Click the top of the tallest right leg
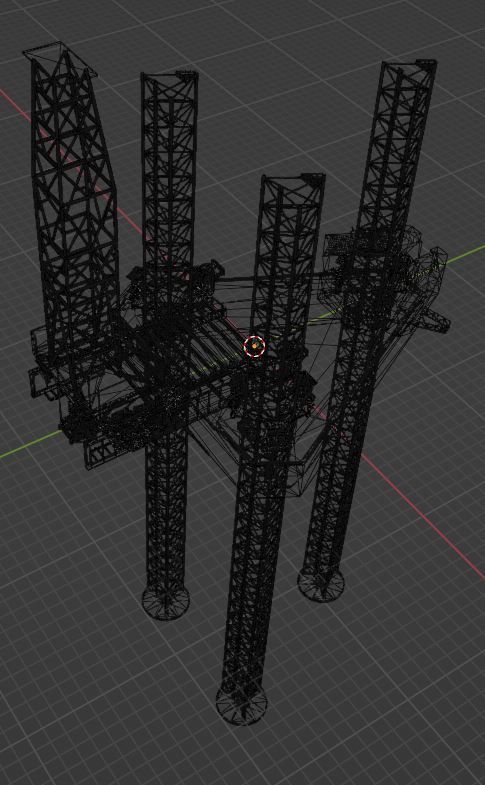485x785 pixels. coord(409,66)
